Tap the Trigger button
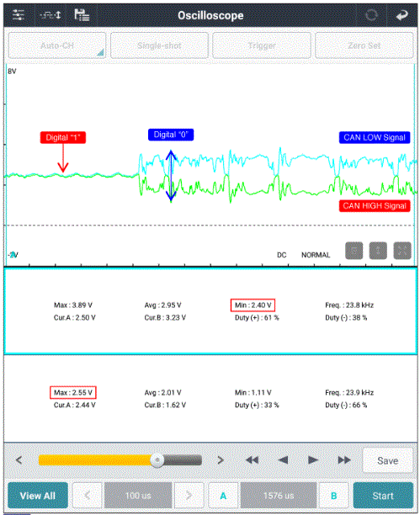The height and width of the screenshot is (515, 420). point(262,45)
